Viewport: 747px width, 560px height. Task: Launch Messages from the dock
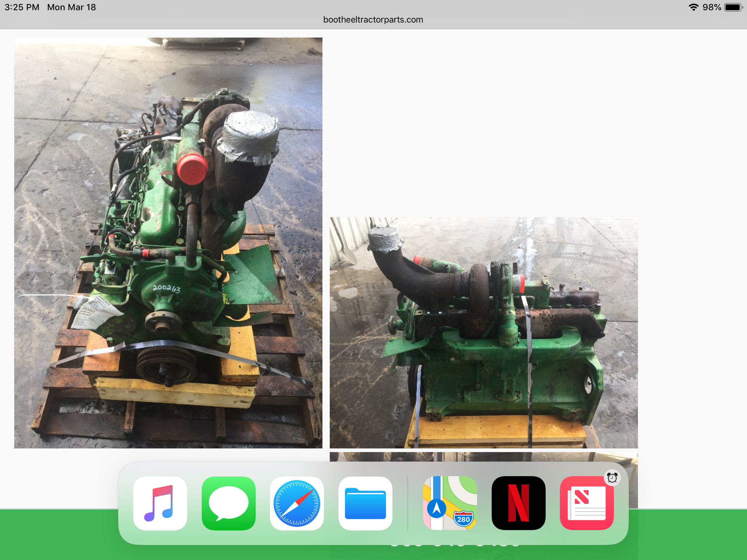(228, 503)
